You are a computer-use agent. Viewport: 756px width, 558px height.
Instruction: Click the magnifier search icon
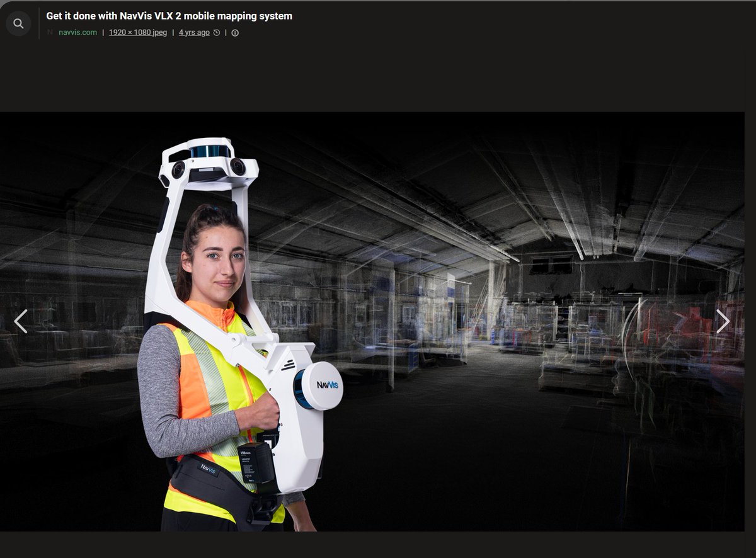pos(18,24)
